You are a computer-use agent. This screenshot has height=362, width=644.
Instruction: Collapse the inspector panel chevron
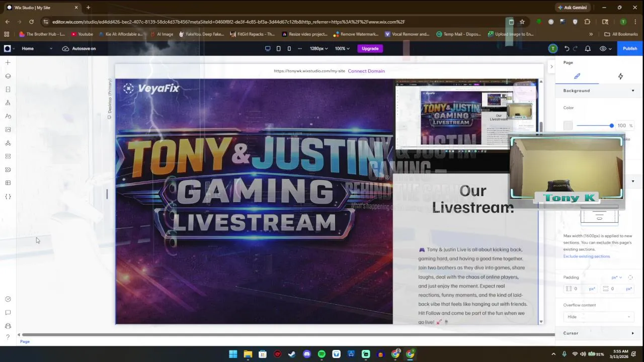click(551, 66)
